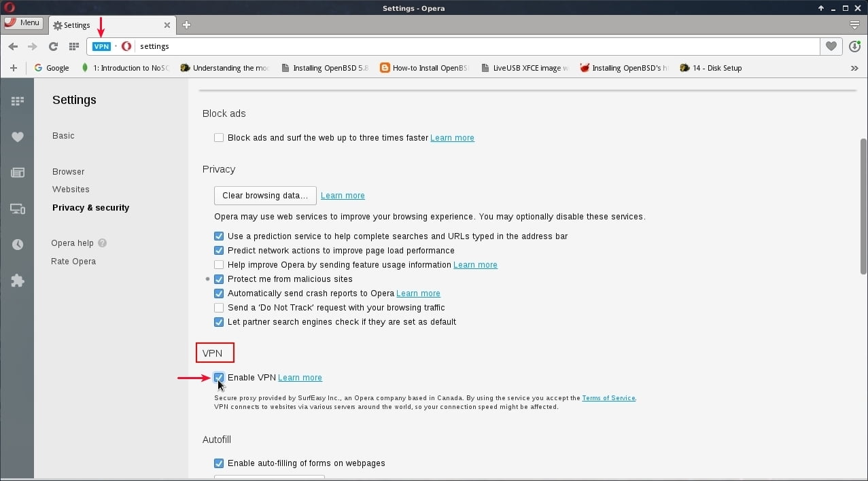Open Learn more link for VPN
This screenshot has width=868, height=481.
pyautogui.click(x=300, y=378)
